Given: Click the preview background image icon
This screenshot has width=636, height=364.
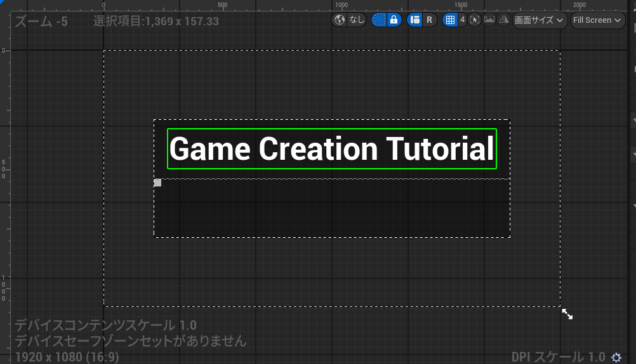Looking at the screenshot, I should coord(489,20).
